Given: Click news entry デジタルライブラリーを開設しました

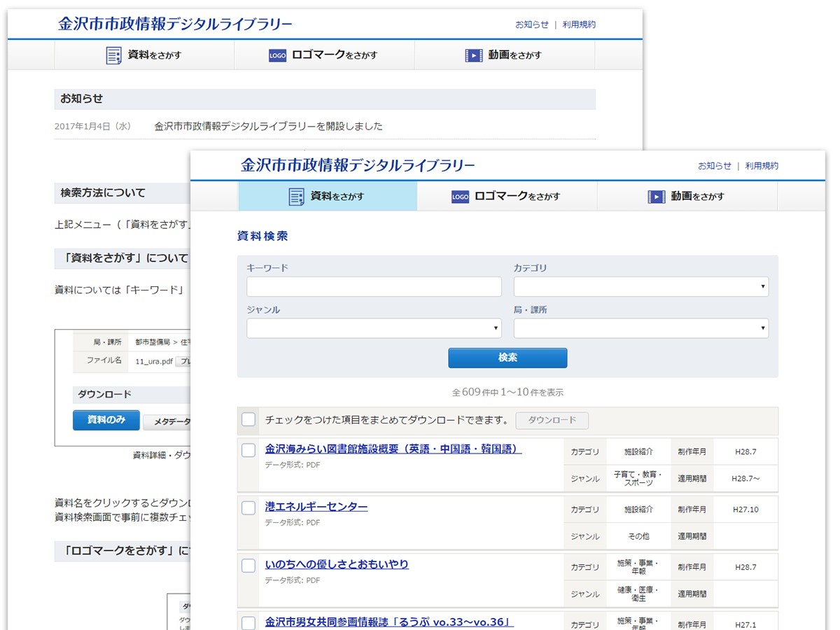Looking at the screenshot, I should pyautogui.click(x=269, y=127).
